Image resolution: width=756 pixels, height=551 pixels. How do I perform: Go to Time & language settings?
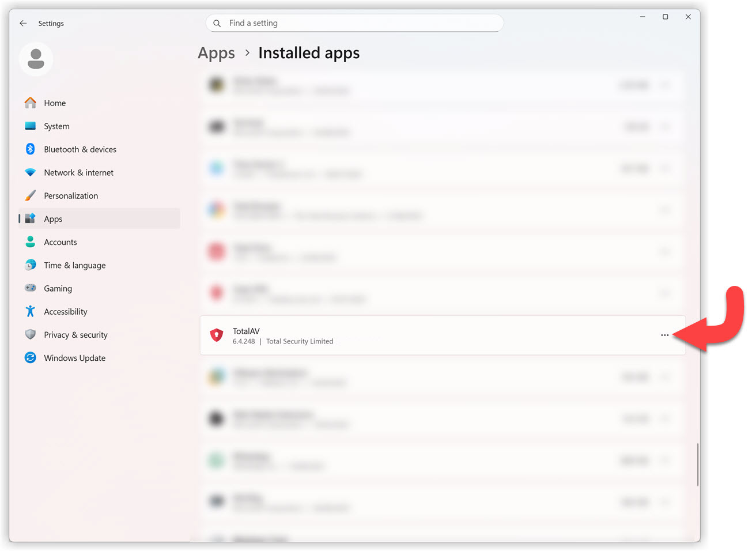pyautogui.click(x=74, y=265)
